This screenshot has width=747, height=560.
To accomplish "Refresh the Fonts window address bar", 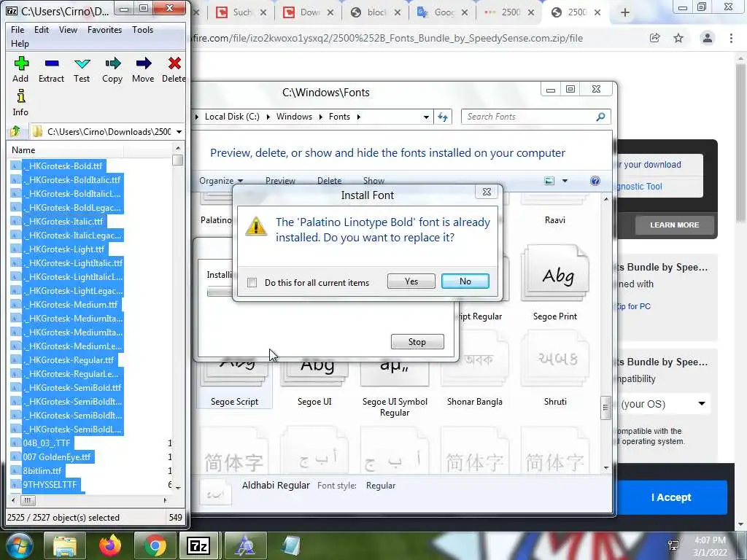I will click(443, 117).
